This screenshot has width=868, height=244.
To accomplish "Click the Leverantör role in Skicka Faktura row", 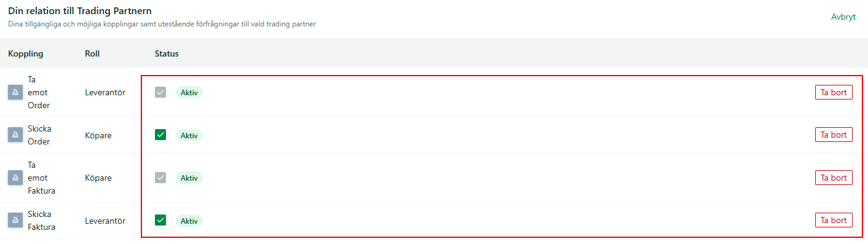I will [x=105, y=220].
